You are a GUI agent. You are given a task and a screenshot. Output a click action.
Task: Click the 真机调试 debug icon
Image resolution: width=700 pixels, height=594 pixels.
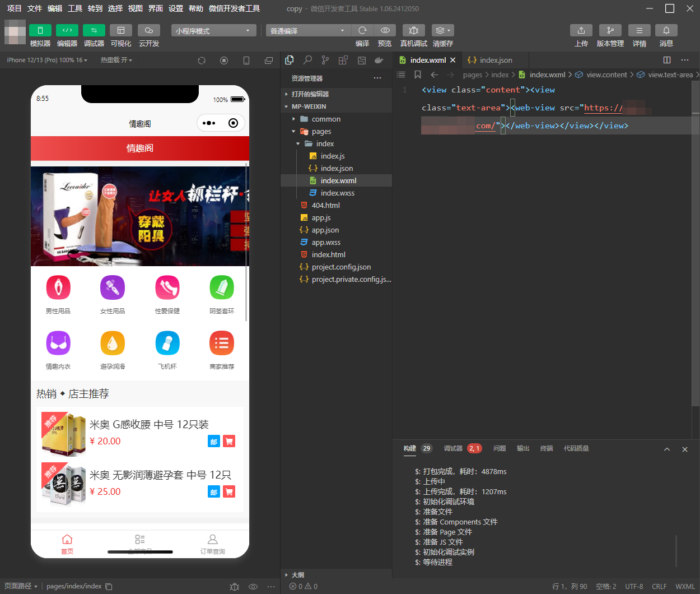[413, 30]
